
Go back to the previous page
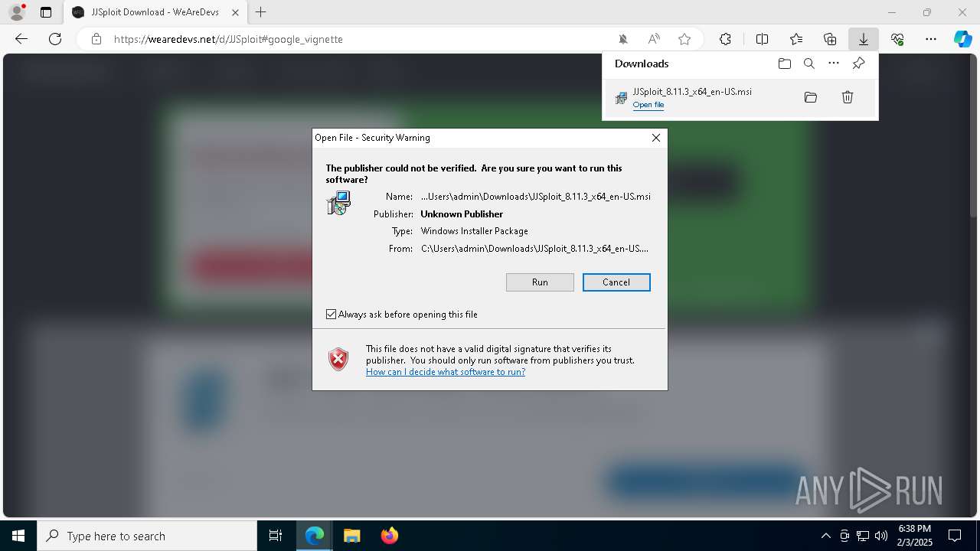point(21,39)
